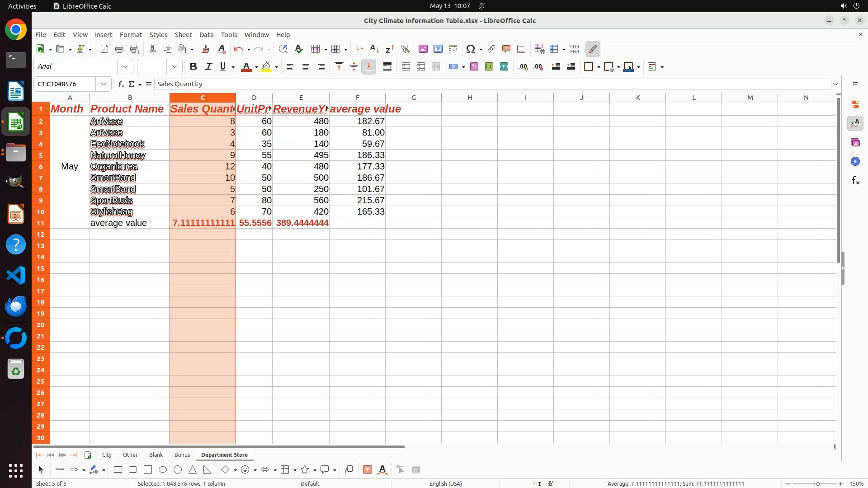
Task: Toggle Wrap Text button
Action: click(x=387, y=66)
